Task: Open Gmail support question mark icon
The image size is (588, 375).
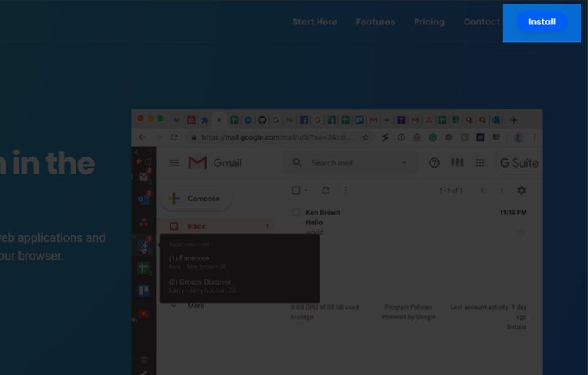Action: pyautogui.click(x=434, y=162)
